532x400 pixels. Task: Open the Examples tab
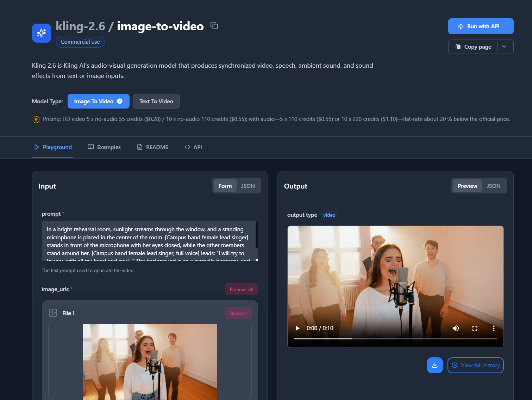(x=104, y=147)
